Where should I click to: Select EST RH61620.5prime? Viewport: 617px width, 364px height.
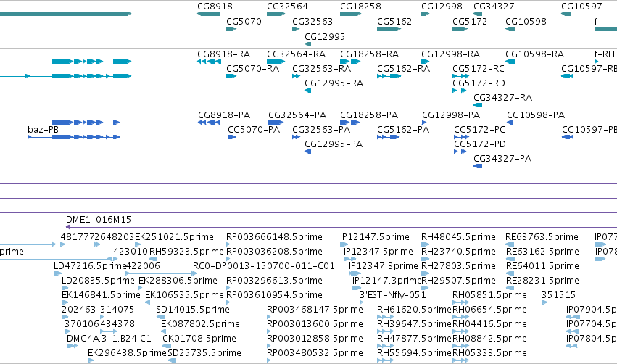click(x=414, y=310)
